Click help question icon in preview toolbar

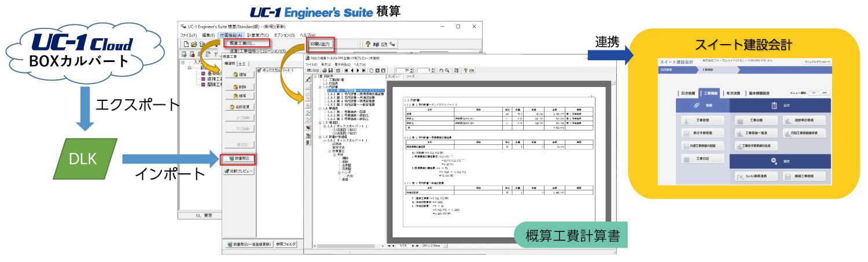point(466,71)
